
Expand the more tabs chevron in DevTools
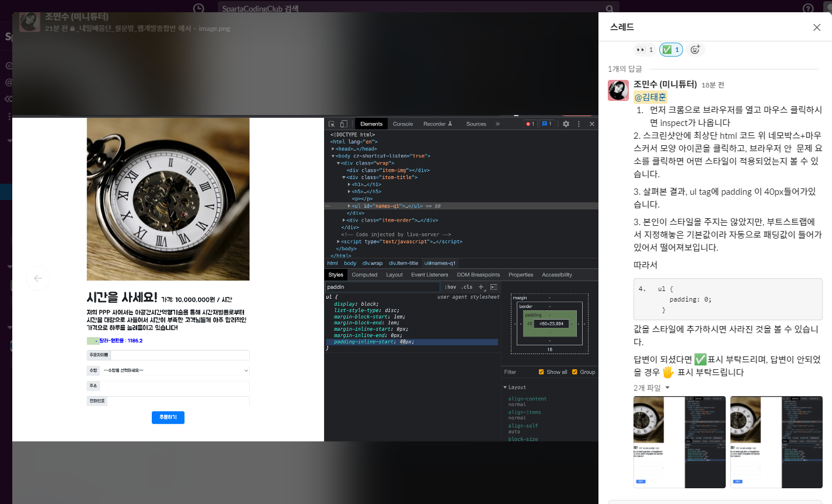tap(497, 124)
